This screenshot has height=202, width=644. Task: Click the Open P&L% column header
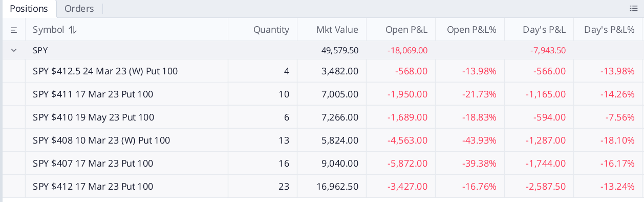471,30
